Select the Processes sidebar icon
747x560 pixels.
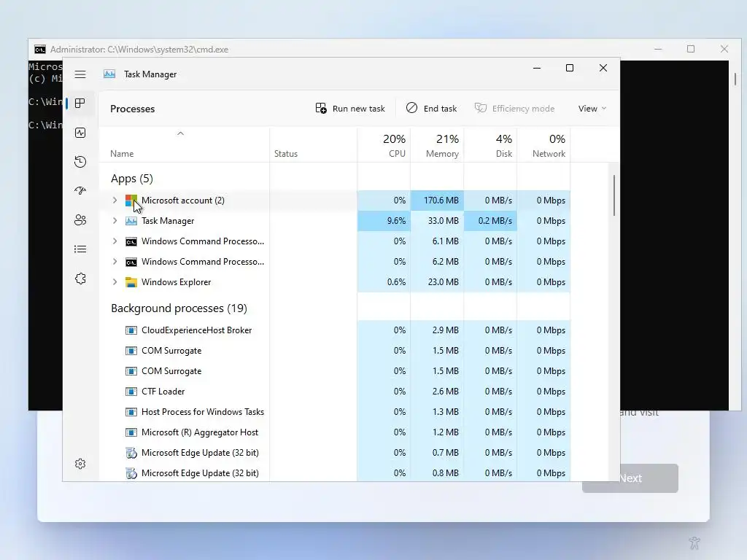(80, 104)
